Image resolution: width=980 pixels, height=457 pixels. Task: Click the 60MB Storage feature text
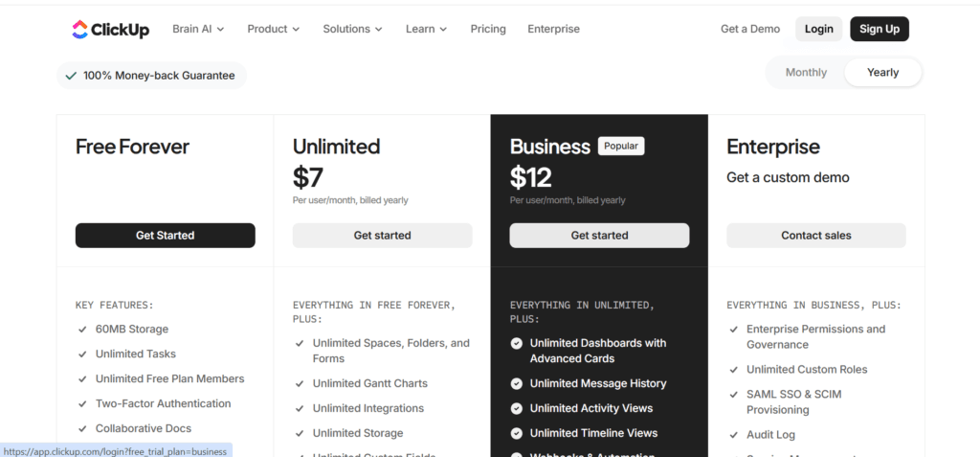[132, 330]
